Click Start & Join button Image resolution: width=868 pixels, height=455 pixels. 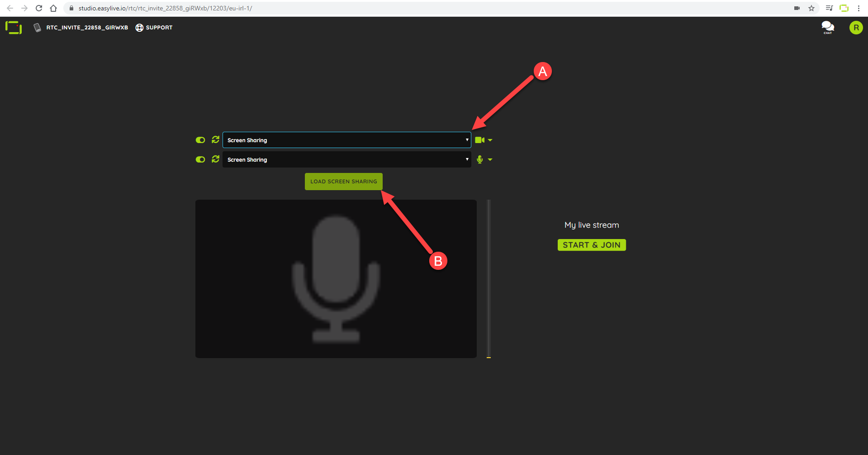click(592, 245)
